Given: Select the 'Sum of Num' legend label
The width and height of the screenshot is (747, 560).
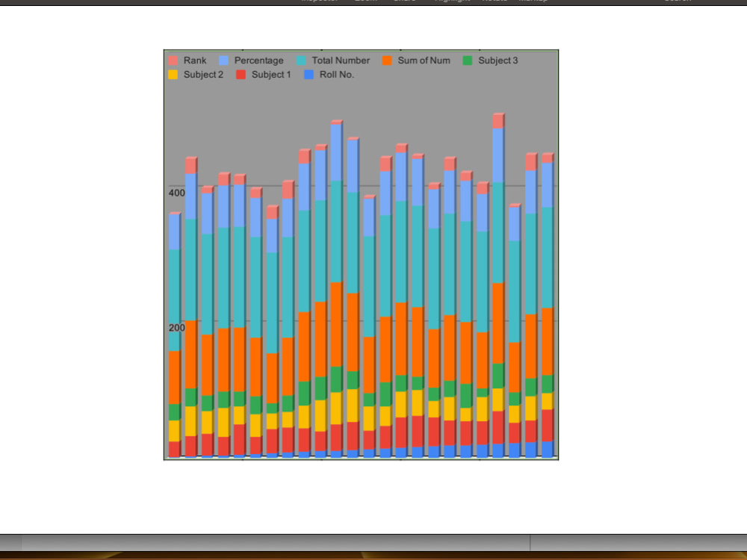Looking at the screenshot, I should click(x=424, y=60).
